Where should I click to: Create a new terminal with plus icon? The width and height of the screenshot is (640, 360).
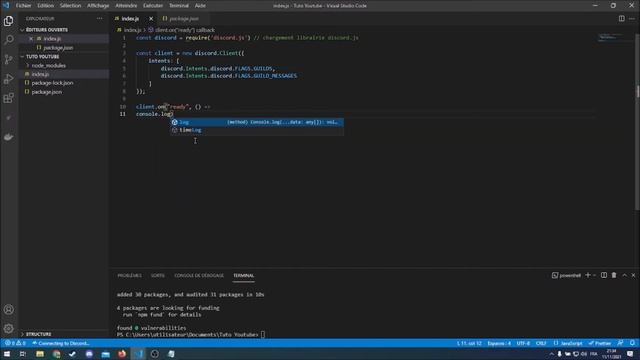point(588,276)
